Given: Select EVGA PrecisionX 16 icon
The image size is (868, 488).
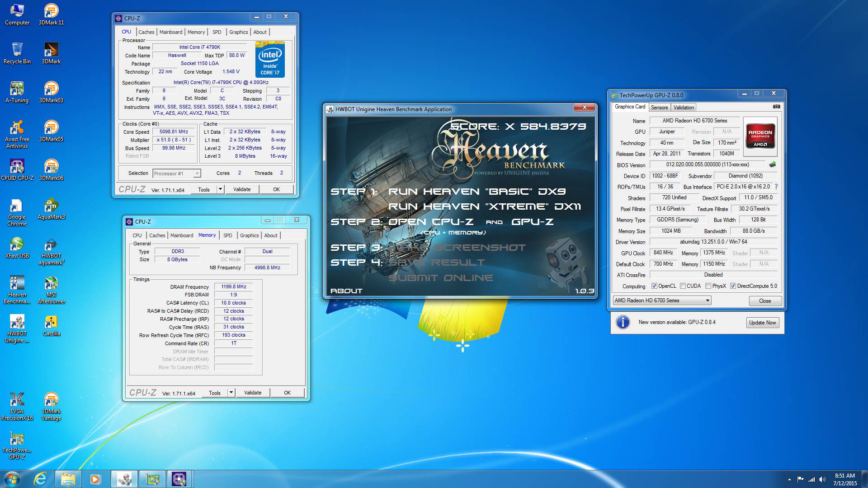Looking at the screenshot, I should coord(17,406).
